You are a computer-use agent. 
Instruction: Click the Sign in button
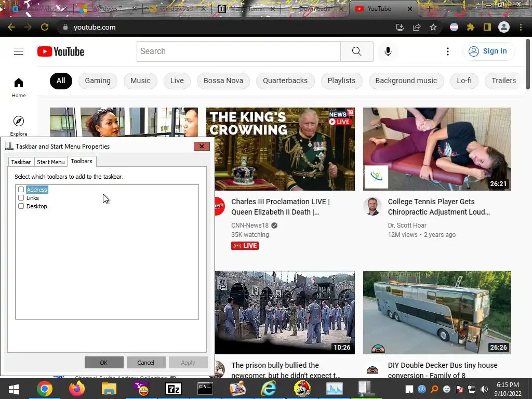tap(488, 51)
